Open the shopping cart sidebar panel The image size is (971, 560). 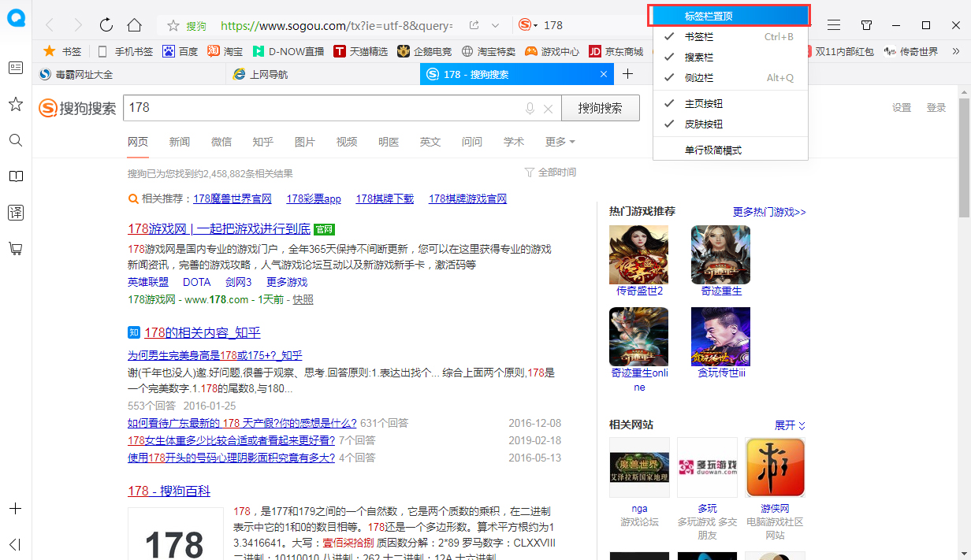point(15,248)
